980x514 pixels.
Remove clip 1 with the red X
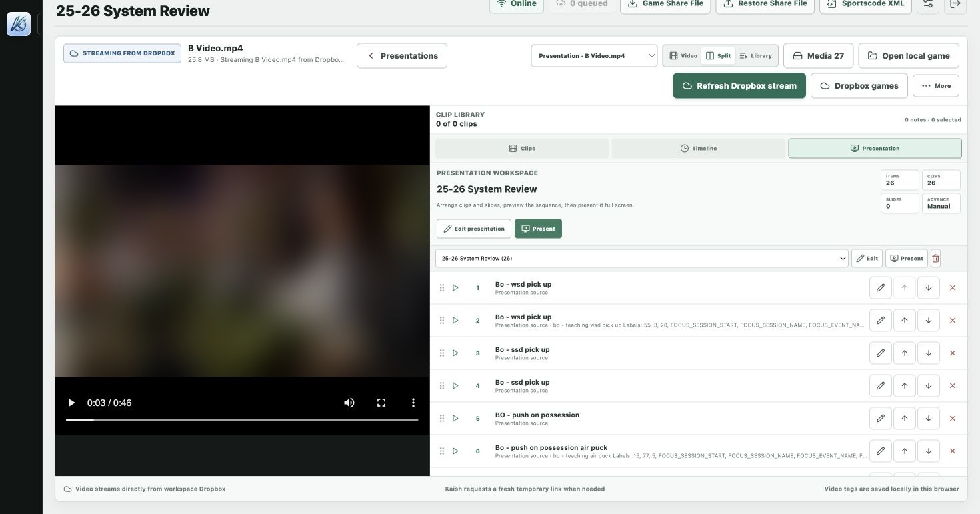pyautogui.click(x=953, y=288)
